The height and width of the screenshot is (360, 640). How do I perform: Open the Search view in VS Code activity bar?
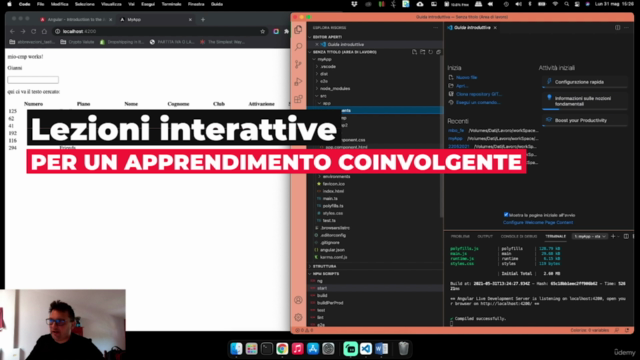point(298,47)
